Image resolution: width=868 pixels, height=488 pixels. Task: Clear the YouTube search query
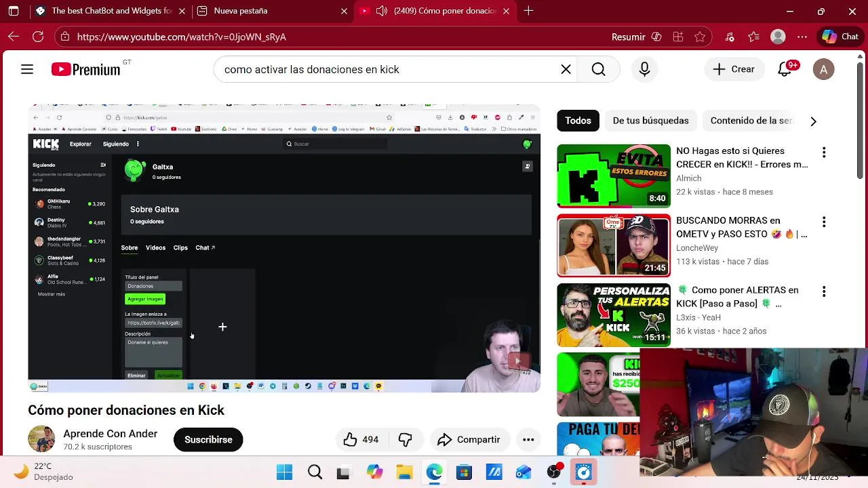(566, 69)
